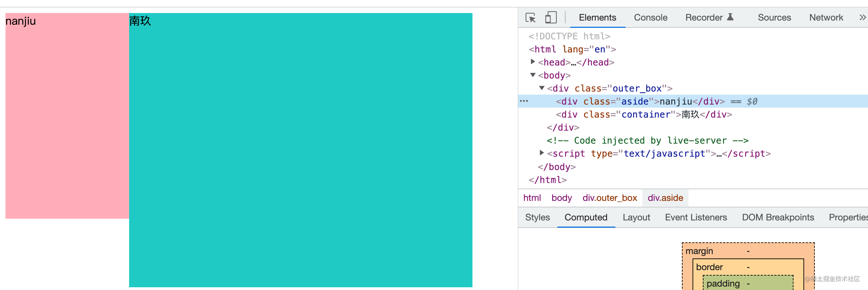Click the pink nanjiu aside box

tap(67, 116)
